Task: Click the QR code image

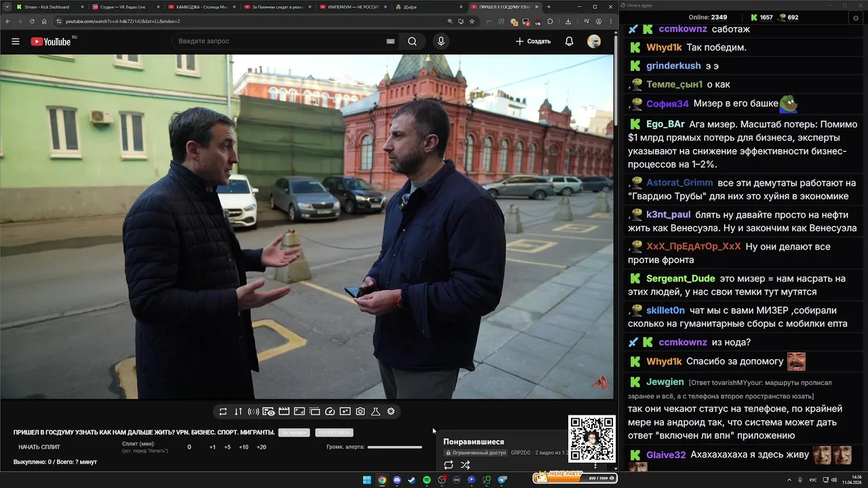Action: (591, 439)
